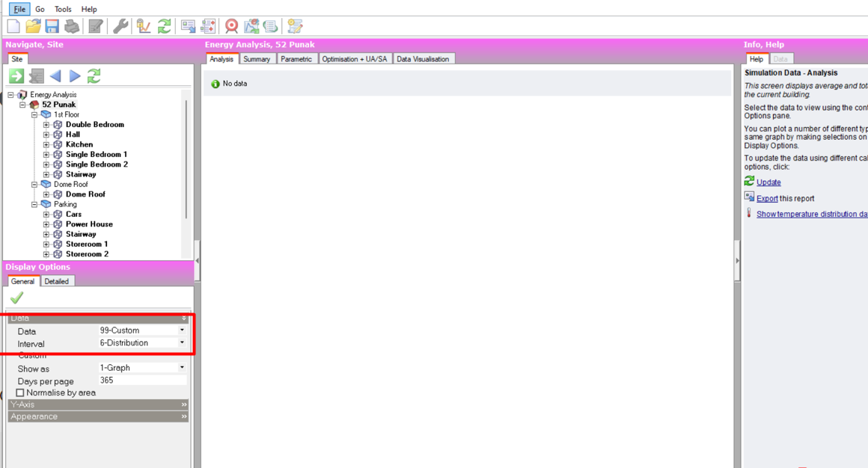Apply display options with the green checkmark

coord(16,298)
